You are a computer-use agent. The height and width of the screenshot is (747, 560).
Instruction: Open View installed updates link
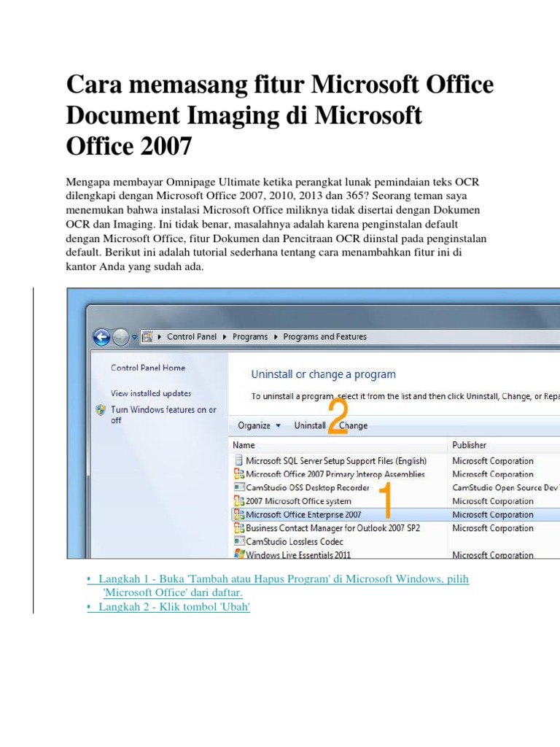click(x=151, y=393)
